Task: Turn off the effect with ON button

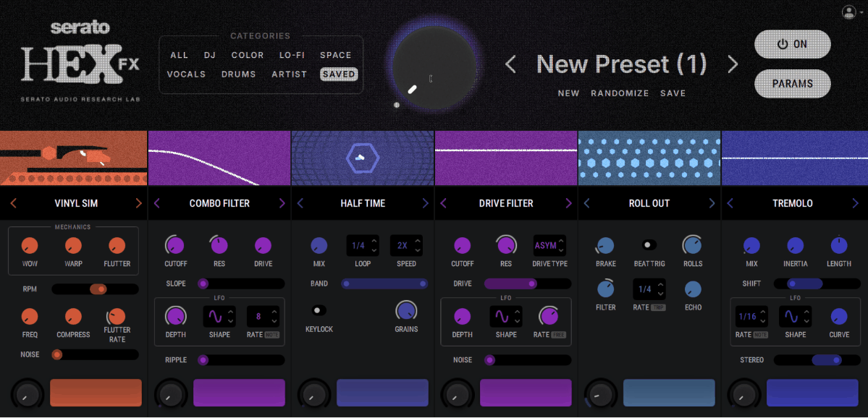Action: tap(792, 44)
